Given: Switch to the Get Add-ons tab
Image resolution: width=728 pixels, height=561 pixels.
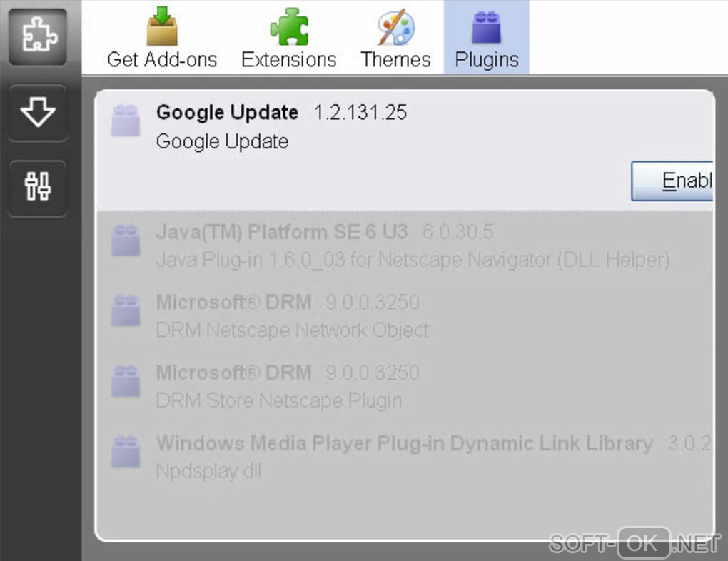Looking at the screenshot, I should point(162,37).
